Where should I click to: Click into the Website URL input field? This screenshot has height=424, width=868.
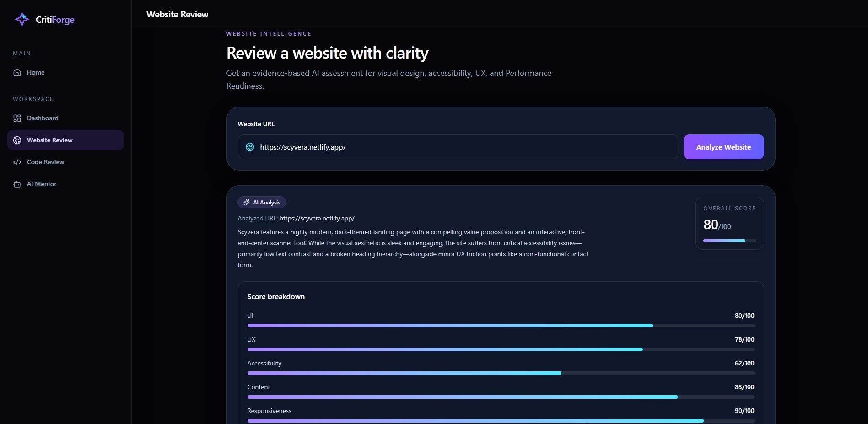[458, 147]
